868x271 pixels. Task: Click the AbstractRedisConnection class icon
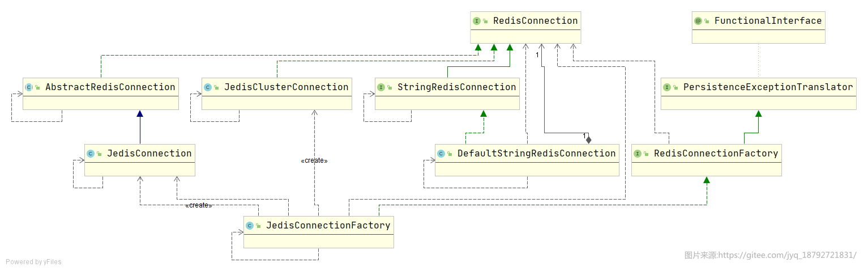tap(28, 87)
